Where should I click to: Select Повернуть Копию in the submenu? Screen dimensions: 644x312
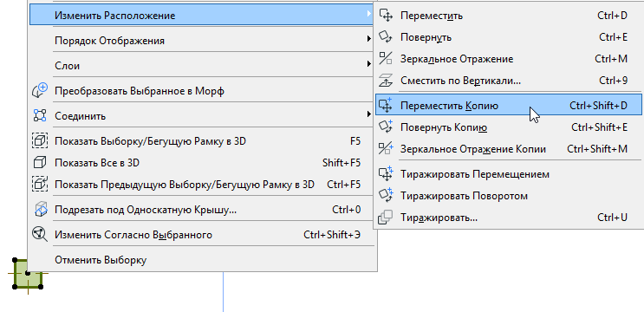tap(508, 127)
